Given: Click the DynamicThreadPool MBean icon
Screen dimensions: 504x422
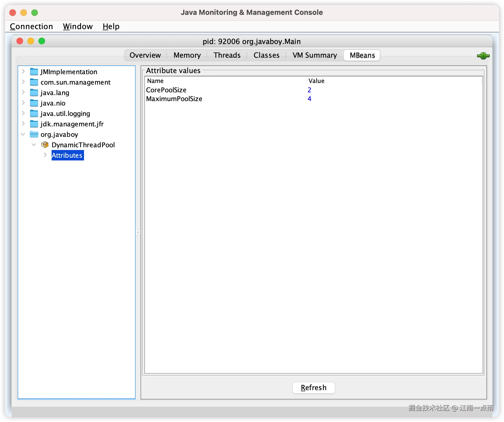Looking at the screenshot, I should click(x=45, y=145).
